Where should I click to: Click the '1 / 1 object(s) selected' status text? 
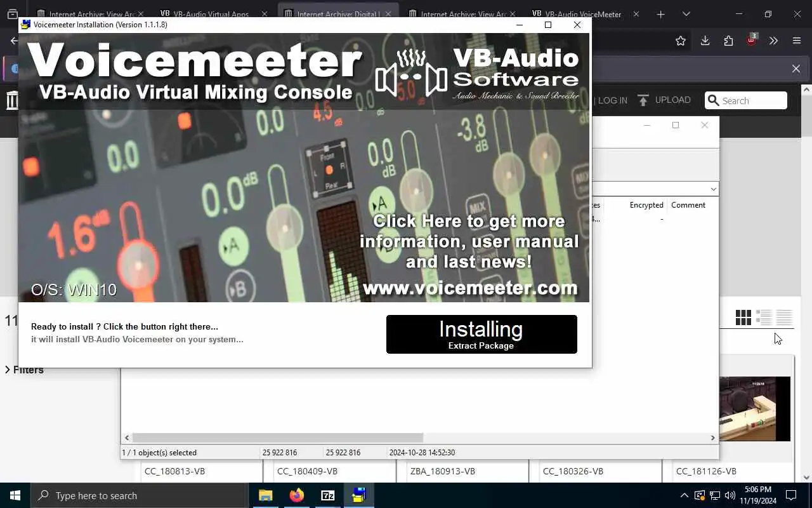click(159, 453)
